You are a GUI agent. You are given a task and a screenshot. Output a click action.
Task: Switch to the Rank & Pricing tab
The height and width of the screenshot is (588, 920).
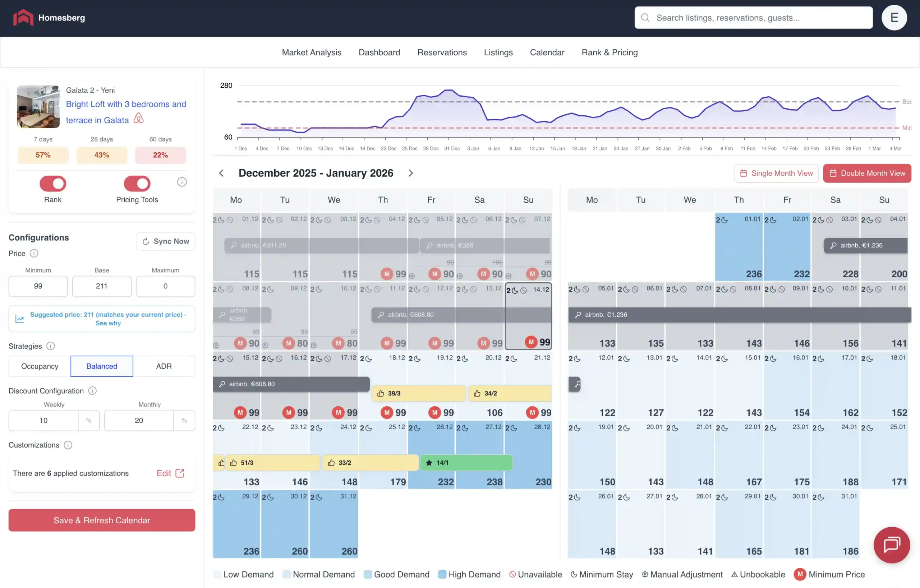point(610,52)
